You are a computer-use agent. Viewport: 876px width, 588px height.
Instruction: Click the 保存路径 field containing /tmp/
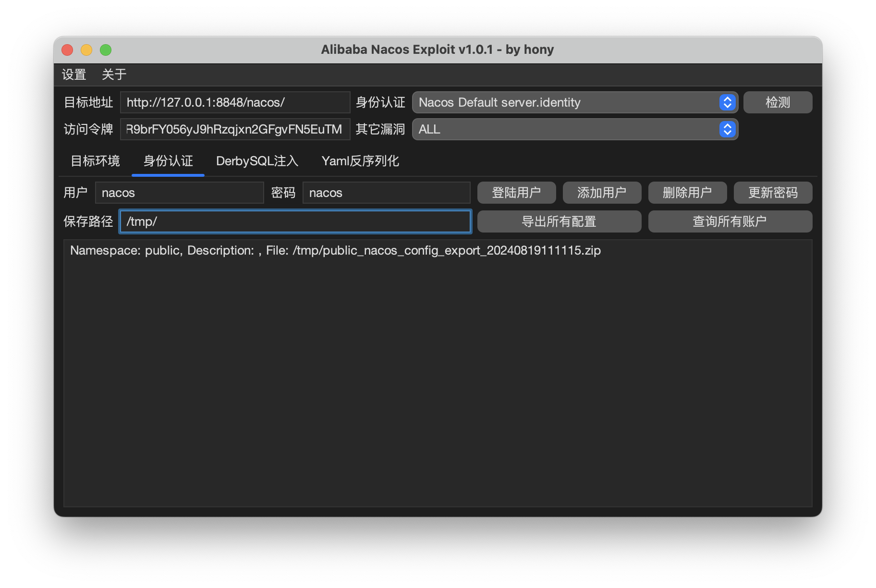pos(295,221)
